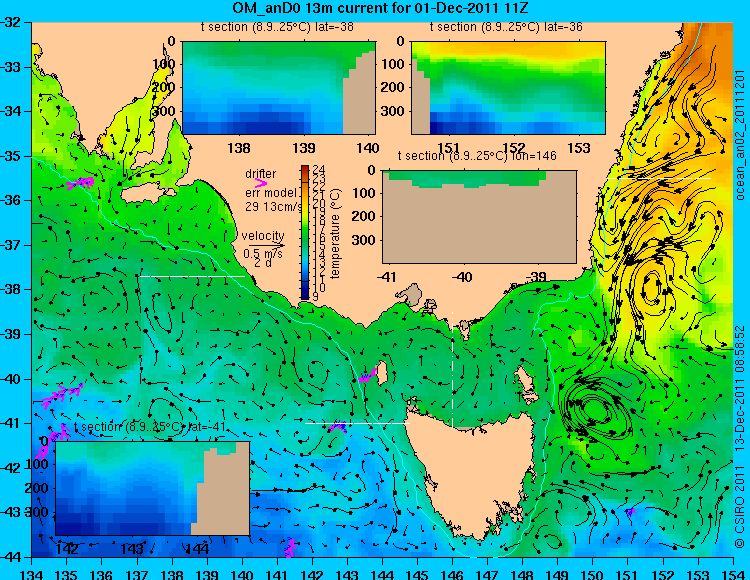The image size is (750, 580).
Task: Click the '145' longitude axis label
Action: click(x=417, y=574)
